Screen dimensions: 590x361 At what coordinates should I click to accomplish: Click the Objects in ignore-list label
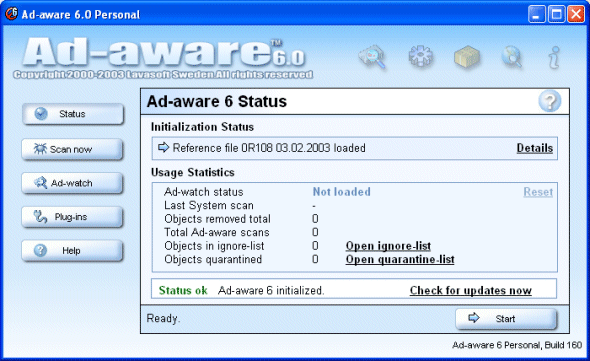214,246
